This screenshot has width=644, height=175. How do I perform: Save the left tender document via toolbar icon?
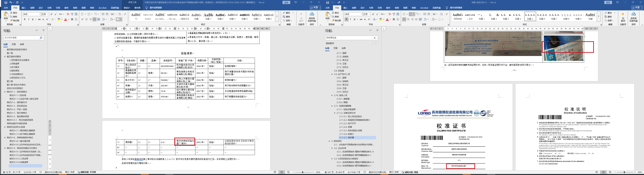(x=6, y=3)
